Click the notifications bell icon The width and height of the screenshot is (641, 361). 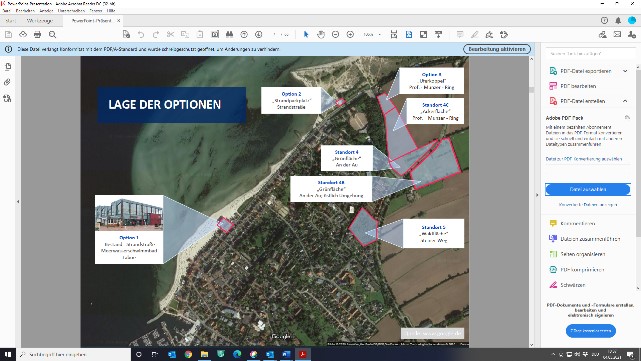[x=618, y=20]
